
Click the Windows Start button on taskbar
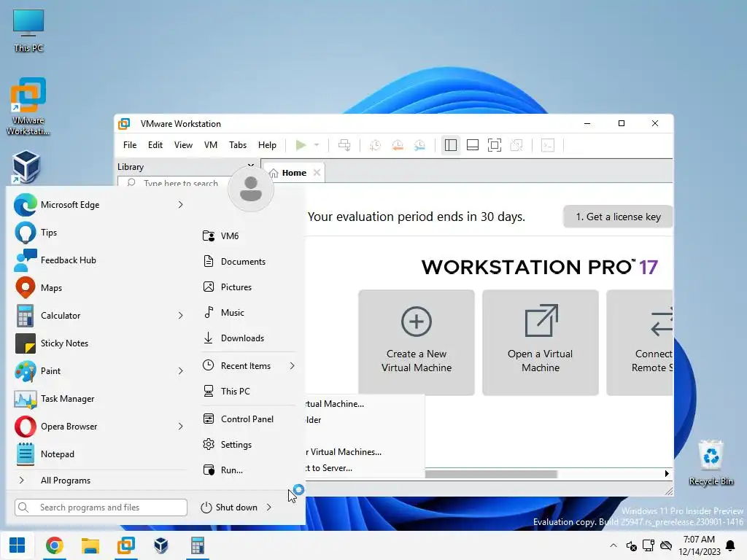pos(18,545)
